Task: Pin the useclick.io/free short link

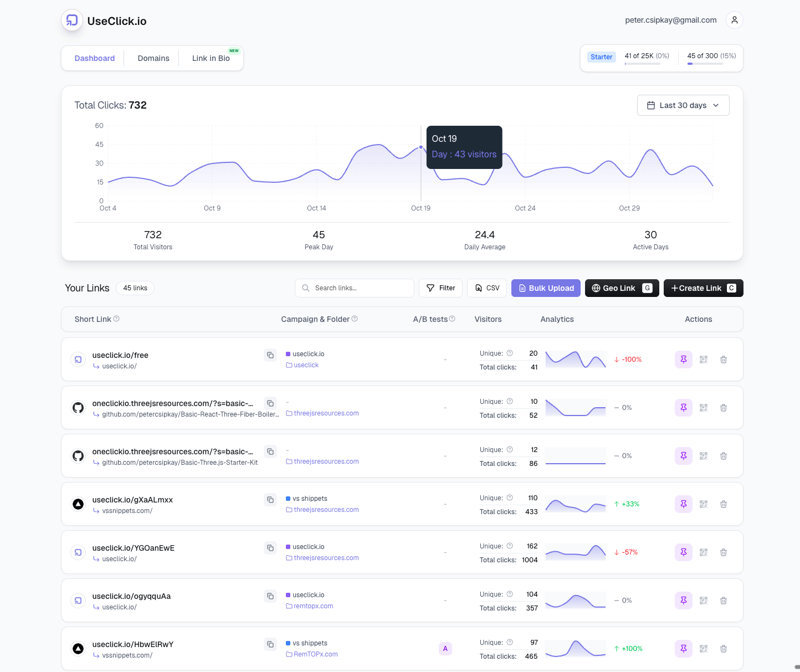Action: 683,359
